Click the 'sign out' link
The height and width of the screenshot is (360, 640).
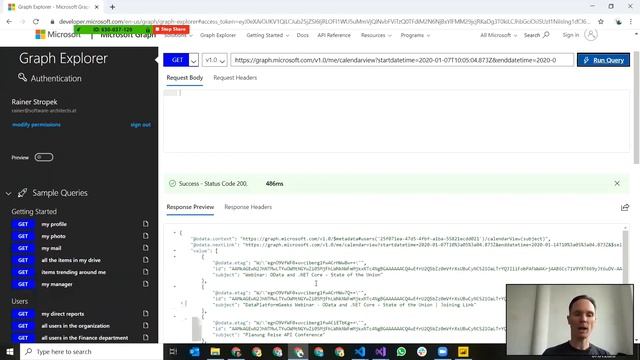pos(140,124)
